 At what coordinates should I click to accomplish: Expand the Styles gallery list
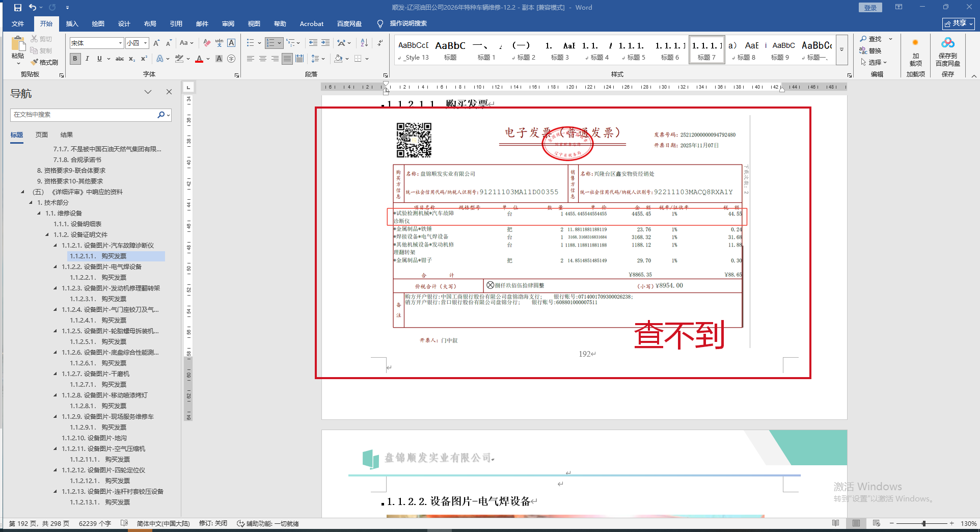[841, 49]
